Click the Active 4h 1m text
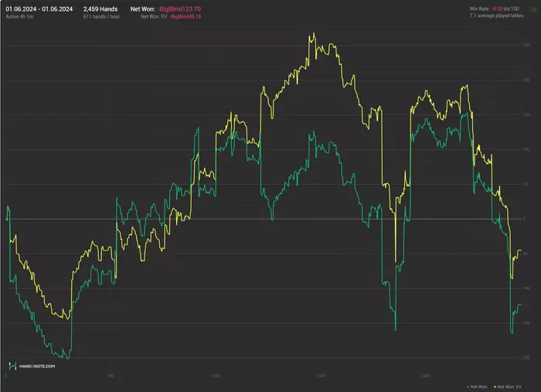541x392 pixels. coord(19,16)
